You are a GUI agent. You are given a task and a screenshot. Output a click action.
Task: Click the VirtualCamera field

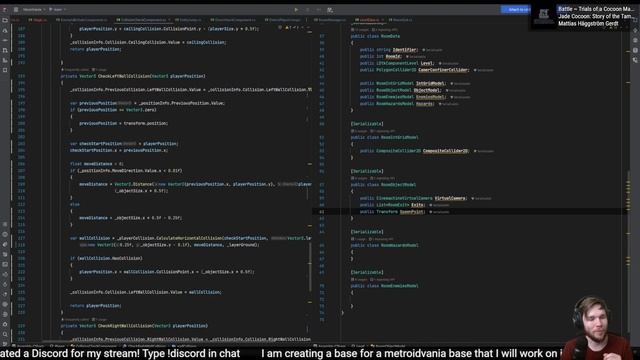(x=450, y=198)
